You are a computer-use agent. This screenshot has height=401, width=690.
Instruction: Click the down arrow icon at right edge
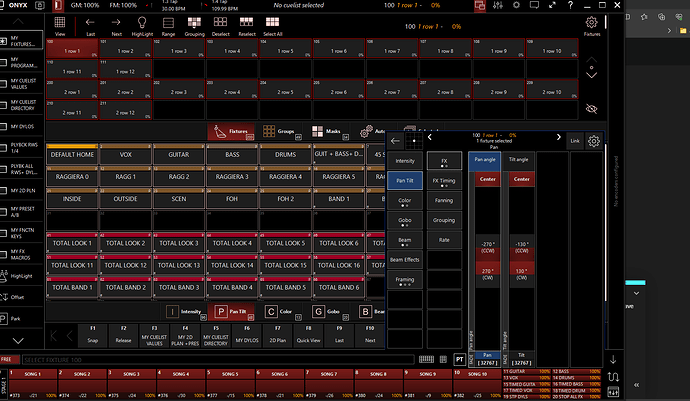tap(613, 360)
